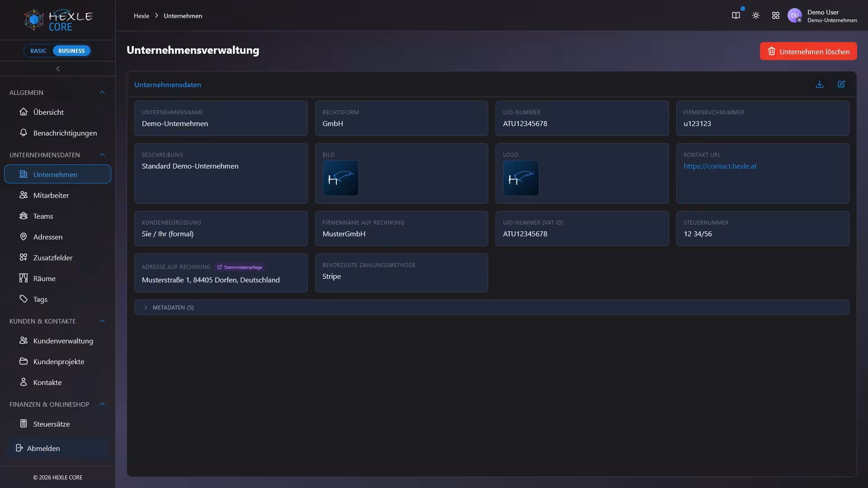Click building icon of Unternehmen

24,174
